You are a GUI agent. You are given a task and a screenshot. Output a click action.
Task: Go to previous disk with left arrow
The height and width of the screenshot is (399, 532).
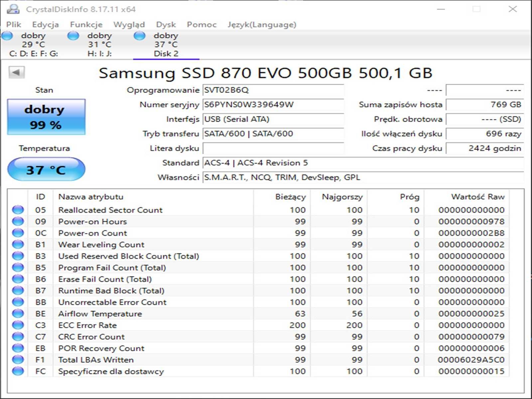16,72
